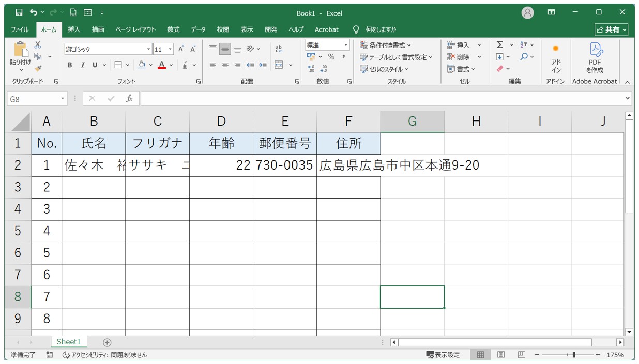This screenshot has width=639, height=364.
Task: Open the add-ins (アドイン) button
Action: click(556, 58)
